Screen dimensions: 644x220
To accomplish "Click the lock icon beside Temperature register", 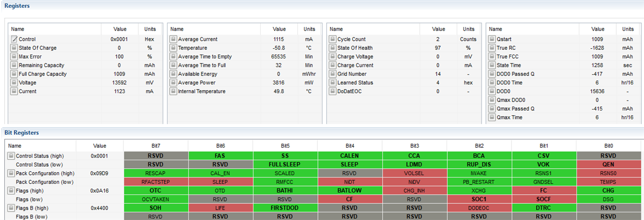I will [173, 48].
